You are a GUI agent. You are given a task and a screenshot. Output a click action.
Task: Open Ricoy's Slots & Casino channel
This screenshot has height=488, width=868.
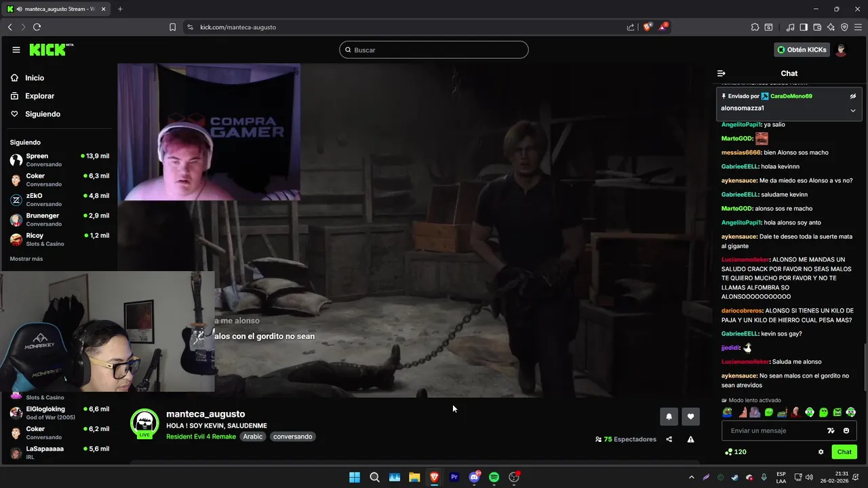[59, 239]
